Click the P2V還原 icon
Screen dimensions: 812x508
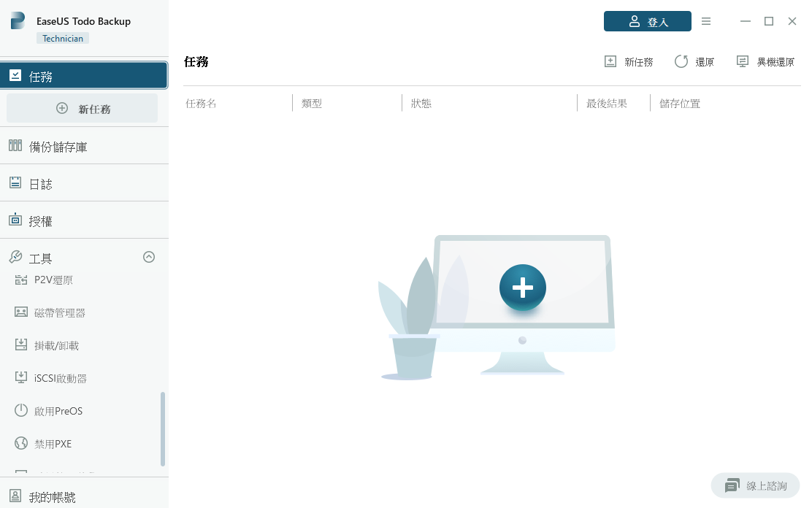tap(21, 280)
